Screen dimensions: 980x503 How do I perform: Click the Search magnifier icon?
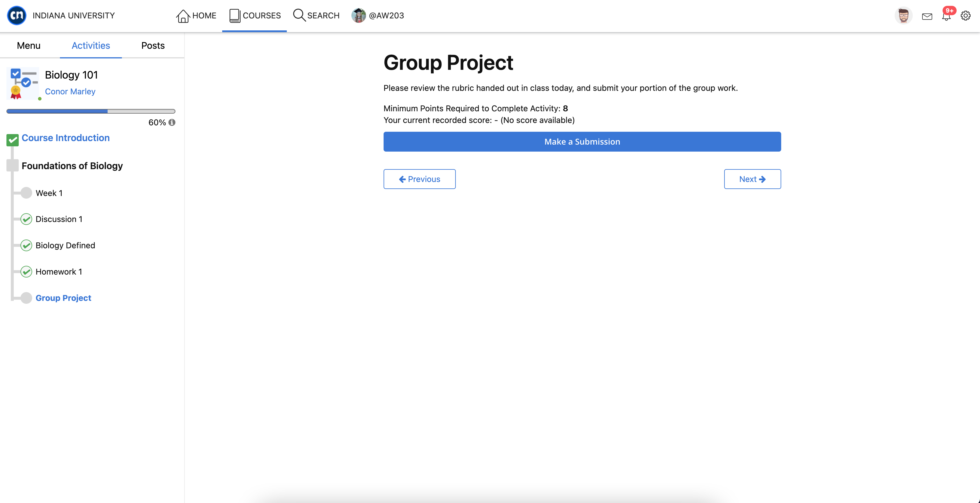(x=299, y=15)
